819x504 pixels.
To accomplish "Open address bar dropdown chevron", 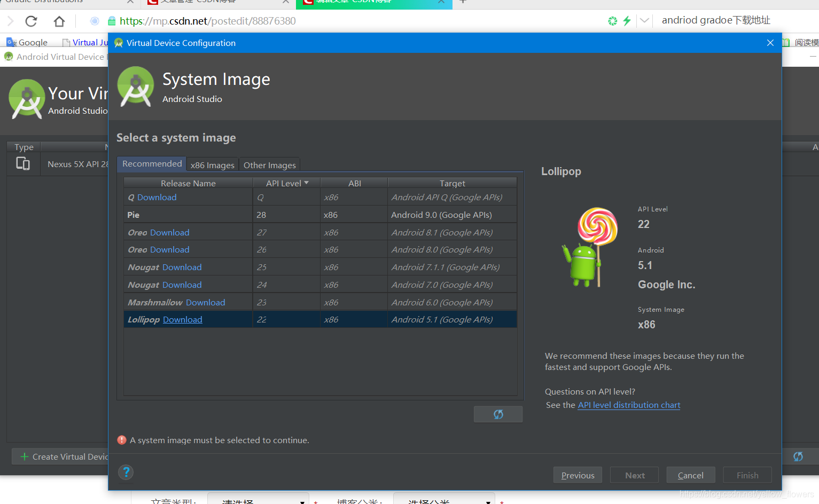I will pyautogui.click(x=644, y=21).
